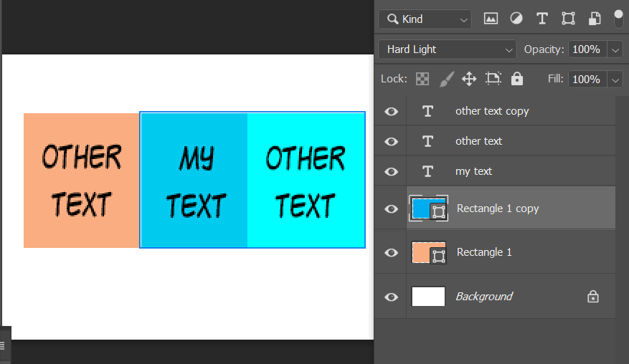This screenshot has width=629, height=364.
Task: Select the my text layer name
Action: pos(473,171)
